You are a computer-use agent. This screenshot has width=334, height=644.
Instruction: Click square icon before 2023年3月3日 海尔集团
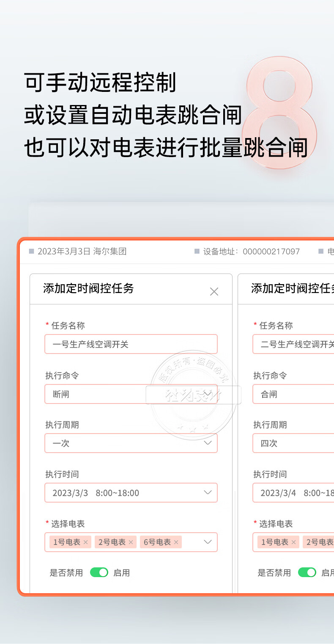click(x=31, y=252)
